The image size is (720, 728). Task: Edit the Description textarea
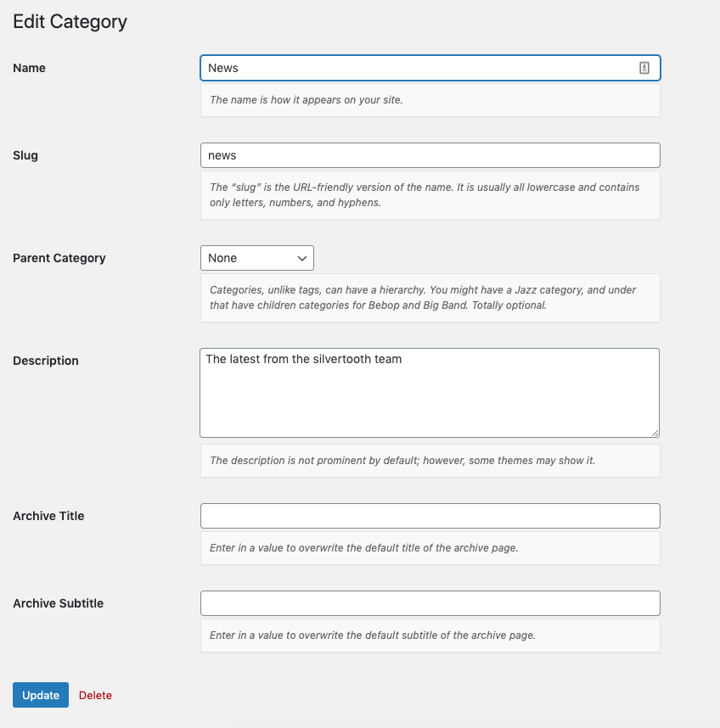click(x=430, y=393)
